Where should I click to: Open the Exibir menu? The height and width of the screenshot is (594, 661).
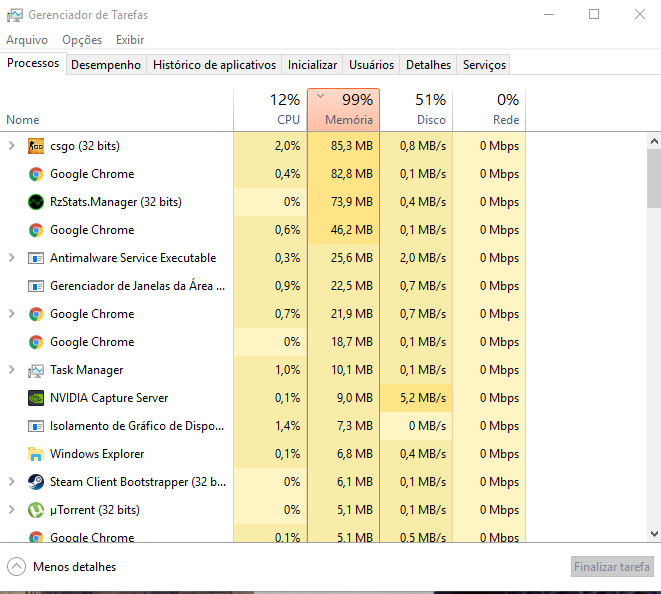click(130, 40)
